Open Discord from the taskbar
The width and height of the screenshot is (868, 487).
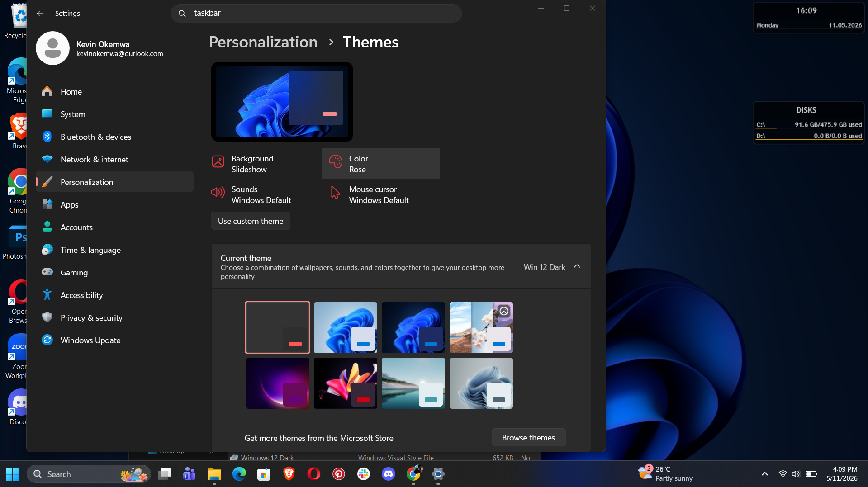[x=388, y=474]
